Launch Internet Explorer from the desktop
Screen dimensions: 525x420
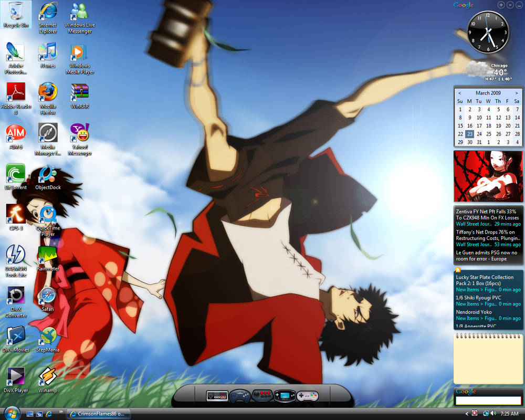pyautogui.click(x=48, y=17)
